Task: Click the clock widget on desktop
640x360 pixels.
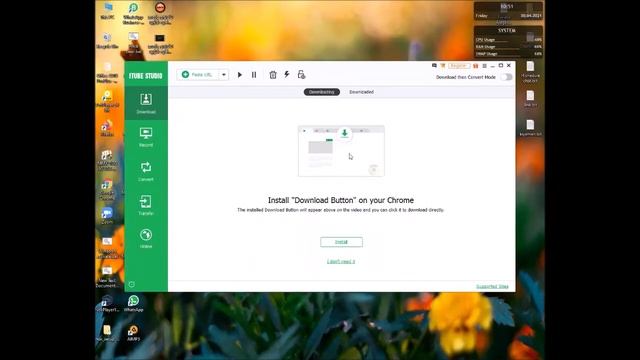Action: pos(508,11)
